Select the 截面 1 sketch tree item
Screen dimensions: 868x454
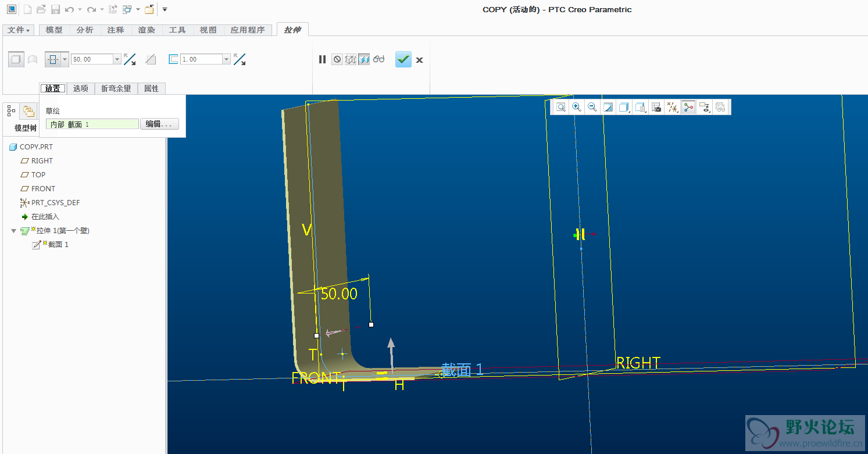(x=51, y=245)
